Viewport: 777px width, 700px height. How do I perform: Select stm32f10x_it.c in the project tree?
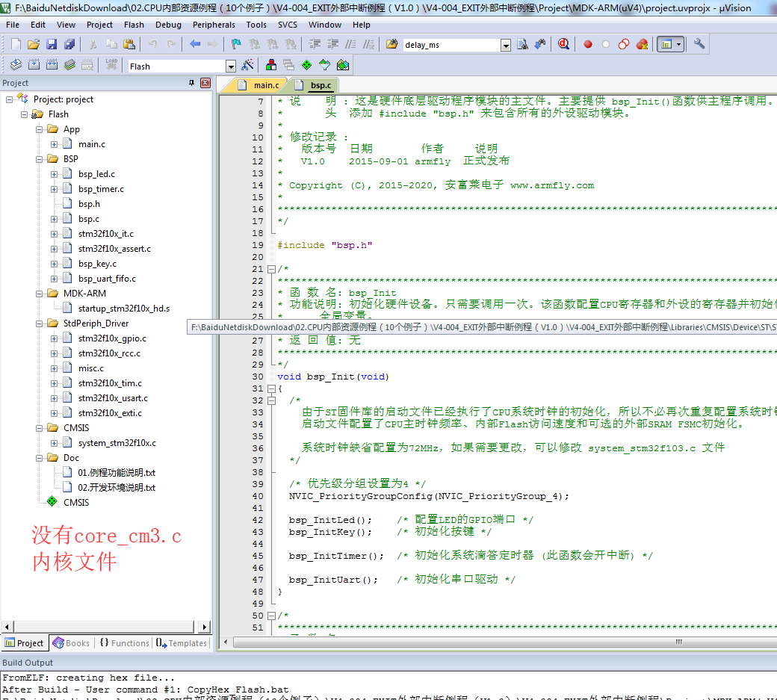[x=105, y=234]
